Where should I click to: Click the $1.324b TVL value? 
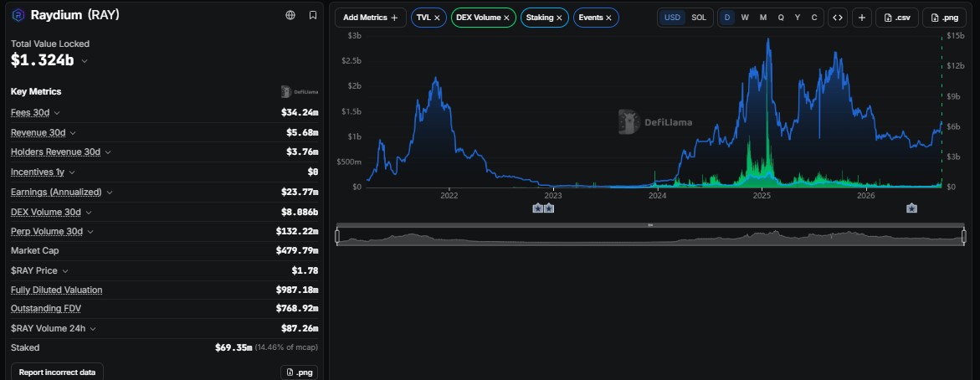(43, 60)
